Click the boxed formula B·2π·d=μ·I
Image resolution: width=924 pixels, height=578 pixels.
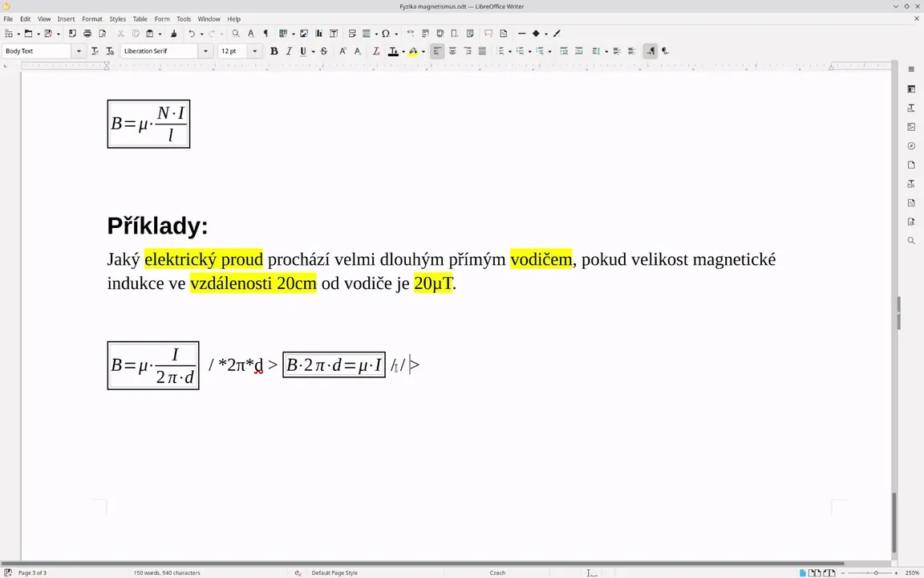tap(334, 365)
